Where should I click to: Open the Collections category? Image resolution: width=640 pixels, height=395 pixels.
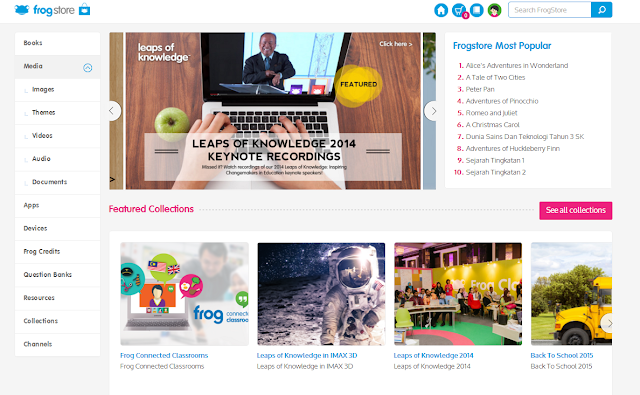(x=58, y=321)
